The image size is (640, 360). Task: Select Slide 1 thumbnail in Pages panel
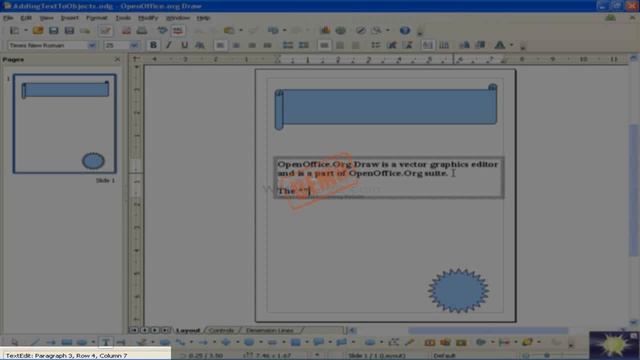[64, 124]
